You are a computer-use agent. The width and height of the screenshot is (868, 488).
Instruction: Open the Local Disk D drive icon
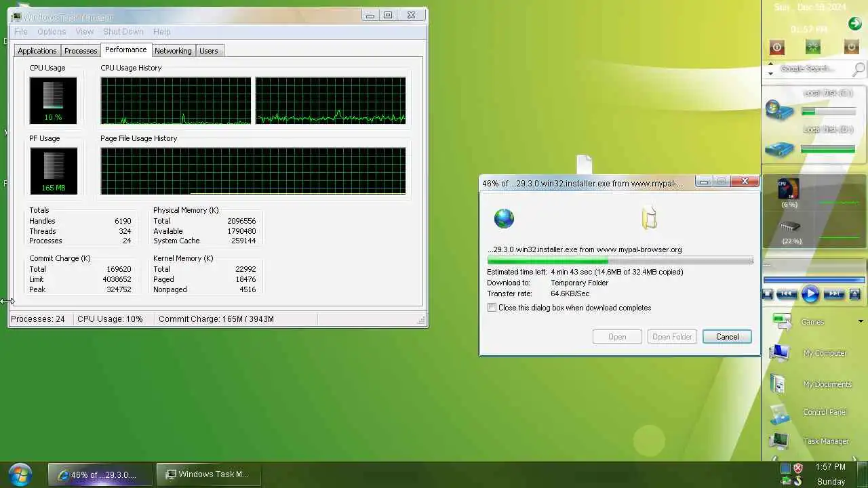pos(780,148)
